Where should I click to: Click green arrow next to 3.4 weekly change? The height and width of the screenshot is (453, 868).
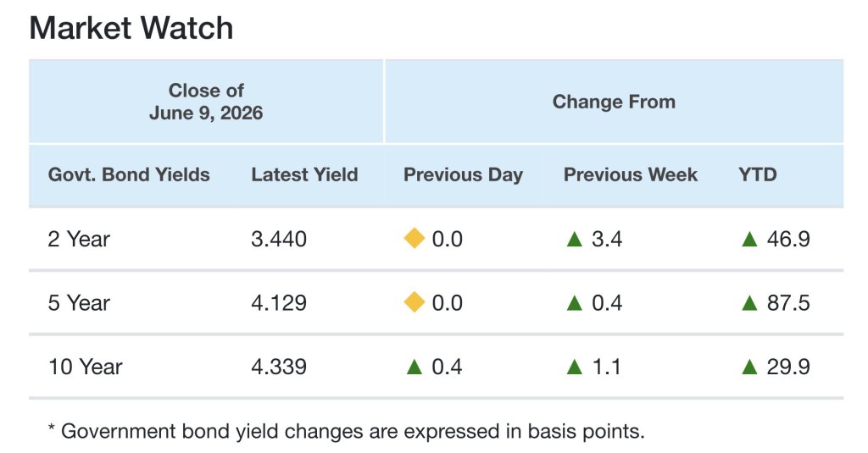(575, 239)
